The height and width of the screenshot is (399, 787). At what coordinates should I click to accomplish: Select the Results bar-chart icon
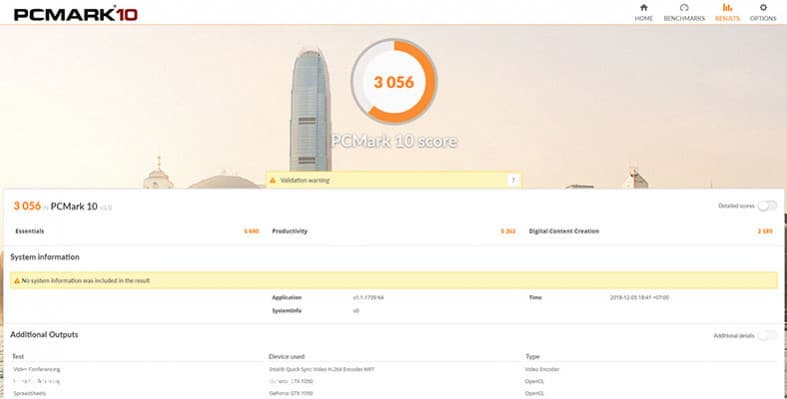pyautogui.click(x=727, y=8)
